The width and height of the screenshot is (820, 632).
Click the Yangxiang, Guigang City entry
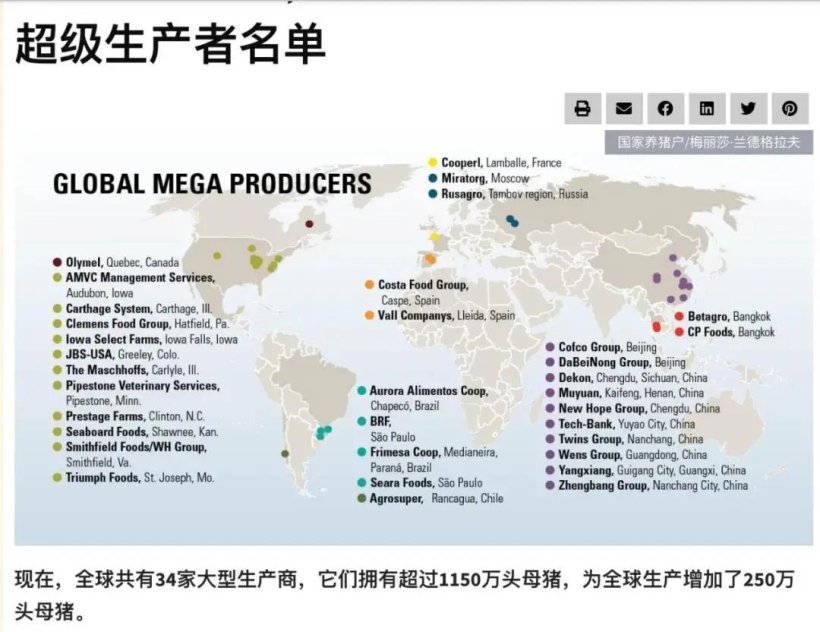(646, 470)
